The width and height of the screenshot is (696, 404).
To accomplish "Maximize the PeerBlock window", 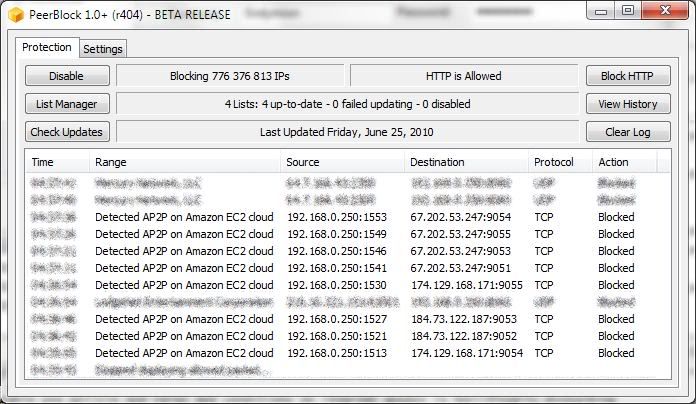I will click(628, 11).
